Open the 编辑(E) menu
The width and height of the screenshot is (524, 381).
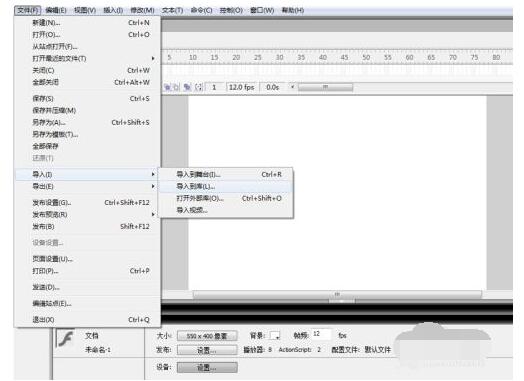click(56, 10)
